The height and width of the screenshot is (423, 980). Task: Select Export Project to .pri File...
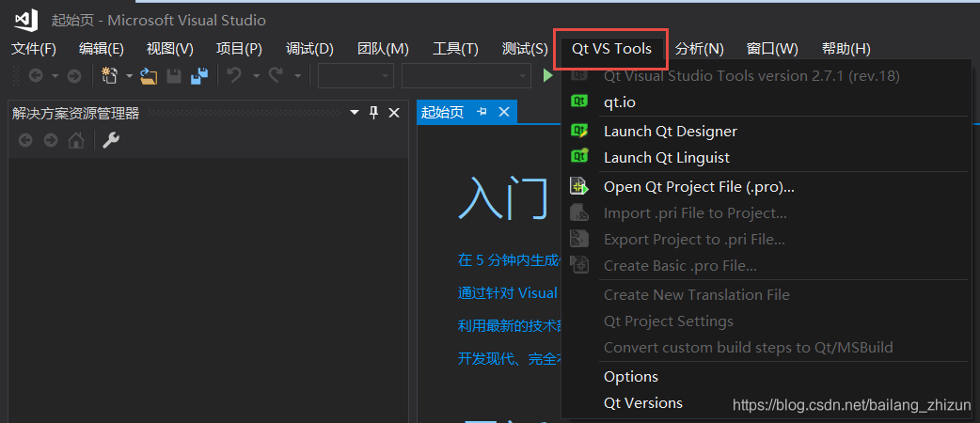coord(767,240)
